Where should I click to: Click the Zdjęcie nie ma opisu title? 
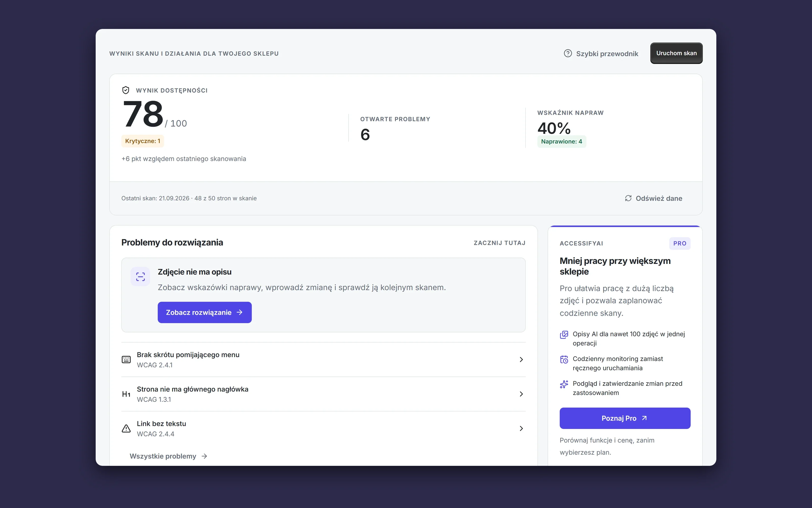[195, 272]
